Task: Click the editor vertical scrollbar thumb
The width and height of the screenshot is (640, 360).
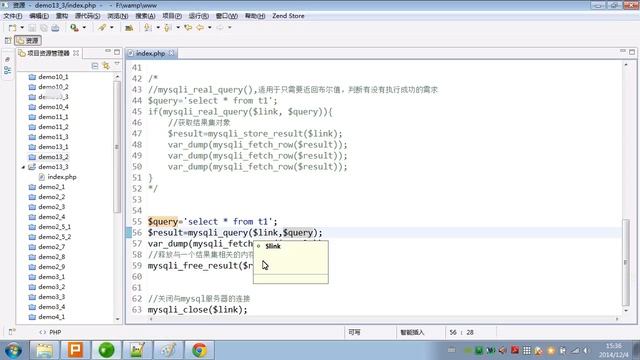Action: (626, 262)
